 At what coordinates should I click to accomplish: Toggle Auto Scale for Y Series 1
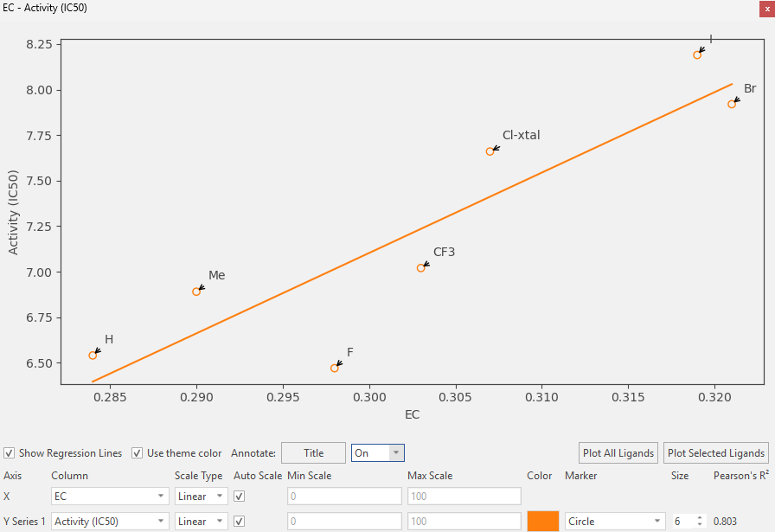coord(240,522)
